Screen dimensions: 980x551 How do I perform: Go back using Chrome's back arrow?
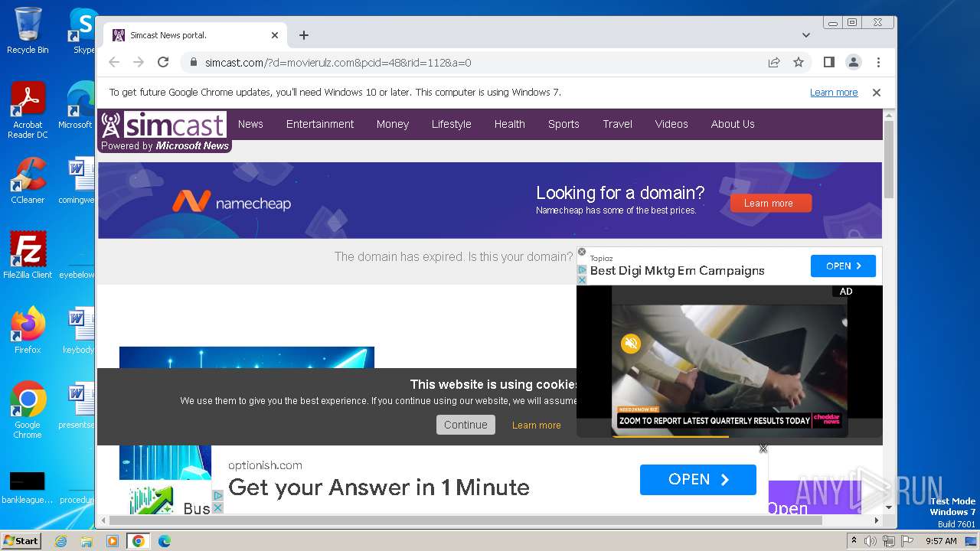point(114,63)
